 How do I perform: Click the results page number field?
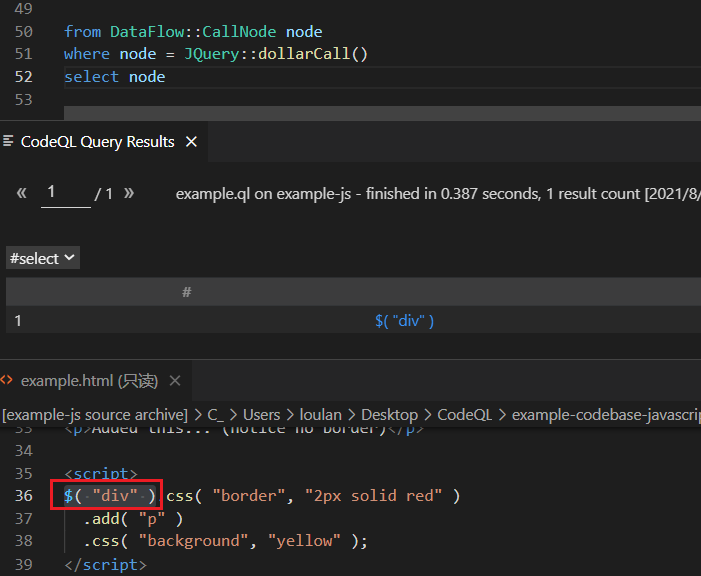point(66,194)
